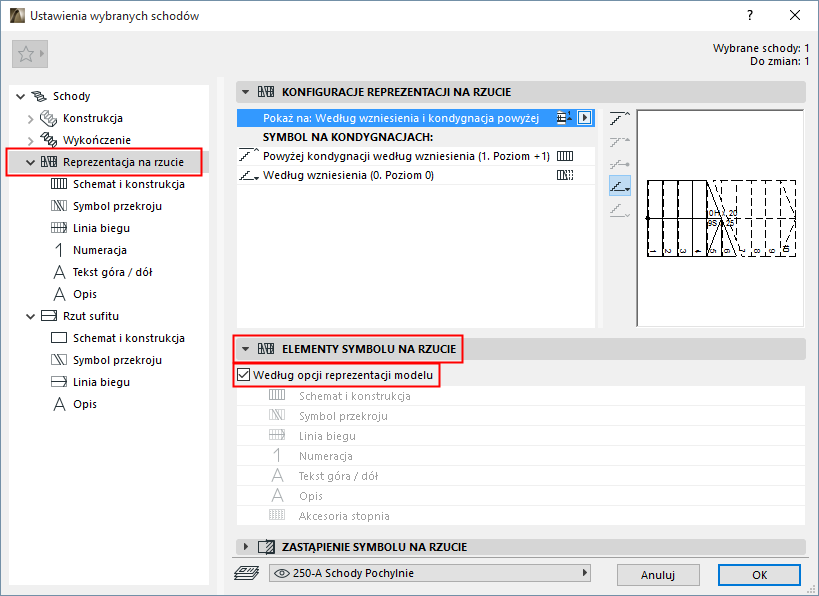Open the Favorites star button
The height and width of the screenshot is (596, 819).
tap(30, 54)
